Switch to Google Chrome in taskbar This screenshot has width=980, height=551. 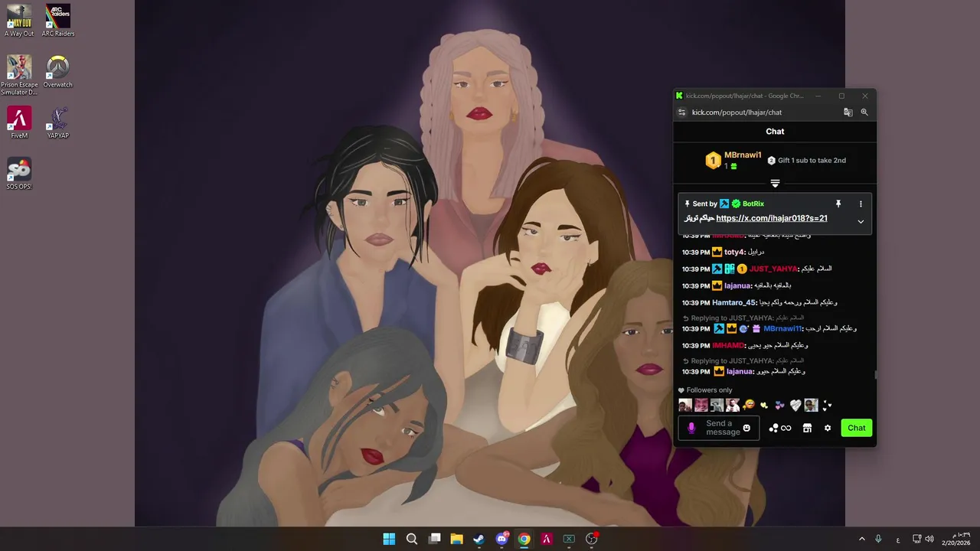point(524,539)
